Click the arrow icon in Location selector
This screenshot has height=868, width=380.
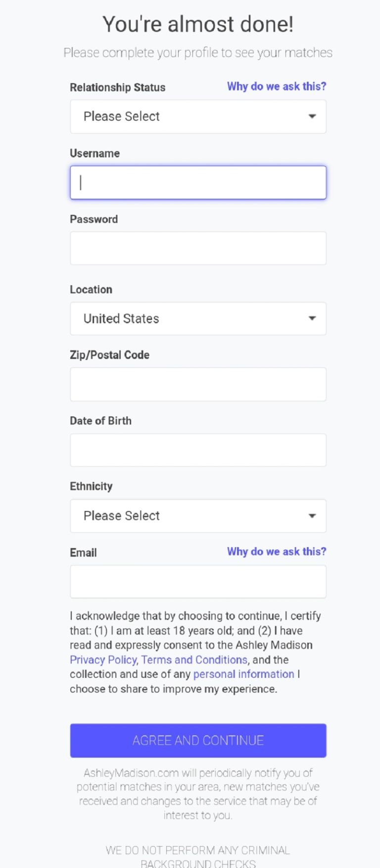pos(312,318)
